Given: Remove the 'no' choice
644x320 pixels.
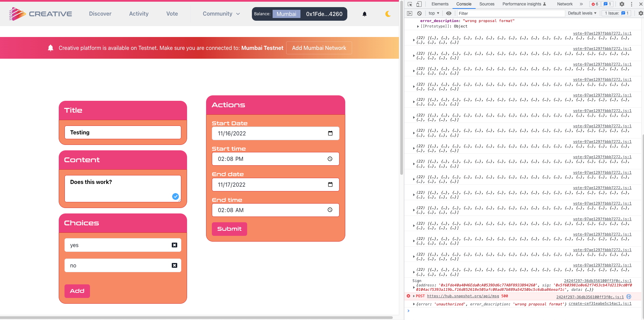Looking at the screenshot, I should (x=174, y=265).
